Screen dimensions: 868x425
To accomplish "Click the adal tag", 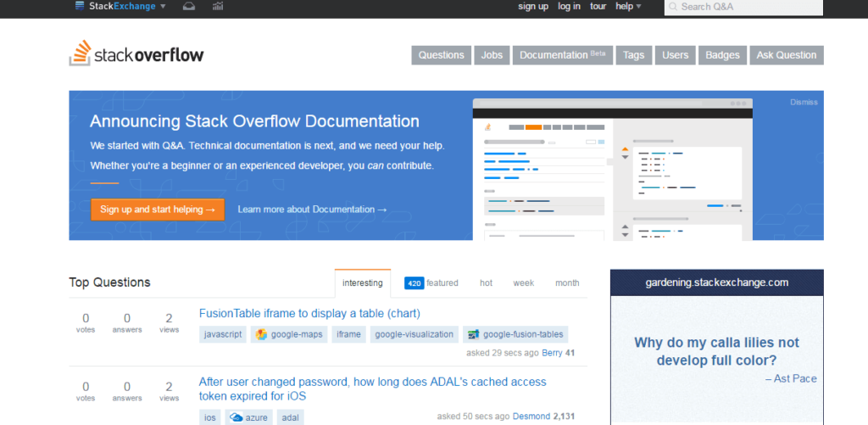I will 290,417.
